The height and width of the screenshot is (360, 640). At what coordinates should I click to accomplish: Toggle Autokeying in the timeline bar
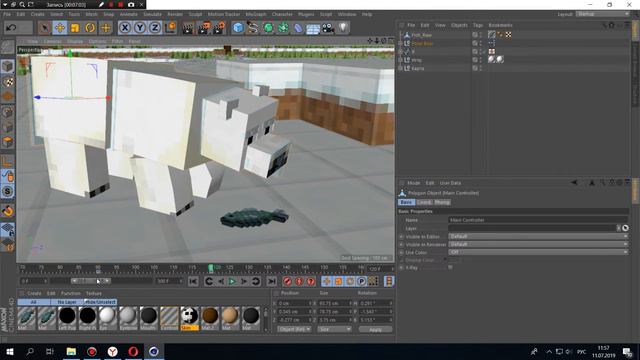coord(299,281)
